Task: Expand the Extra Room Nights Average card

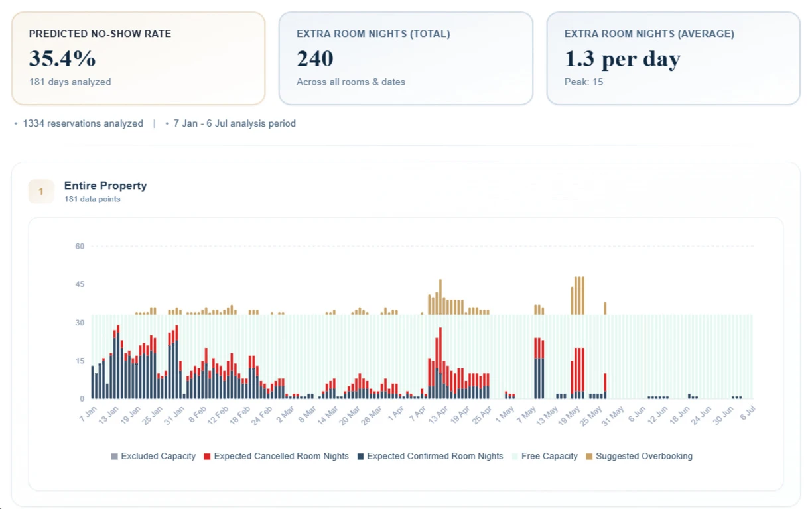Action: coord(673,57)
